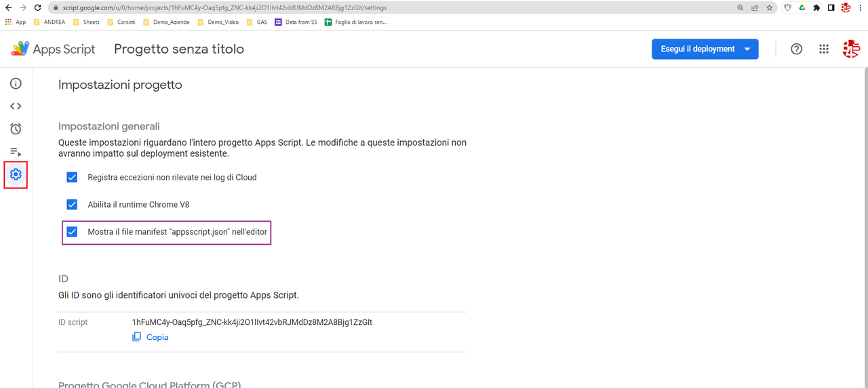Image resolution: width=868 pixels, height=388 pixels.
Task: Open the Extensions puzzle piece menu
Action: pyautogui.click(x=816, y=8)
